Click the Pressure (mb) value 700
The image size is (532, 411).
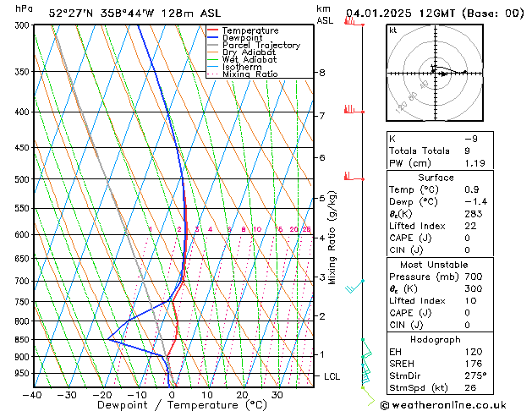click(x=474, y=277)
